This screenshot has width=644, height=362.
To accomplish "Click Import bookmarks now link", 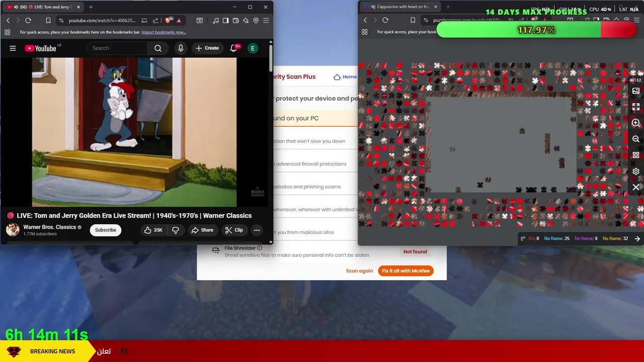I will click(x=164, y=32).
